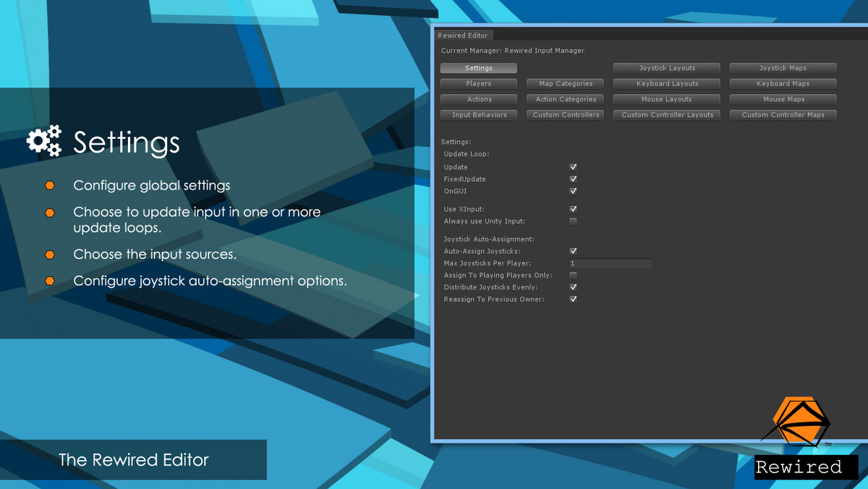868x489 pixels.
Task: Open Mouse Layouts page
Action: 667,99
